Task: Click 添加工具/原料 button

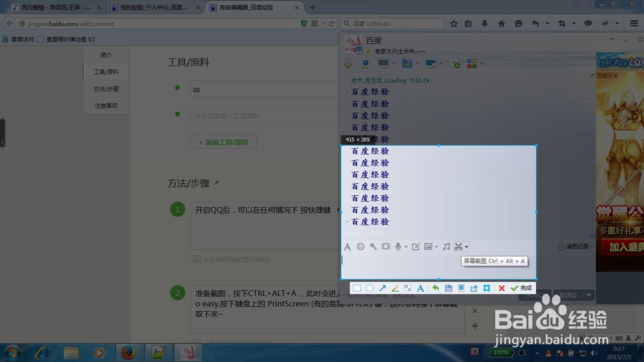Action: 223,142
